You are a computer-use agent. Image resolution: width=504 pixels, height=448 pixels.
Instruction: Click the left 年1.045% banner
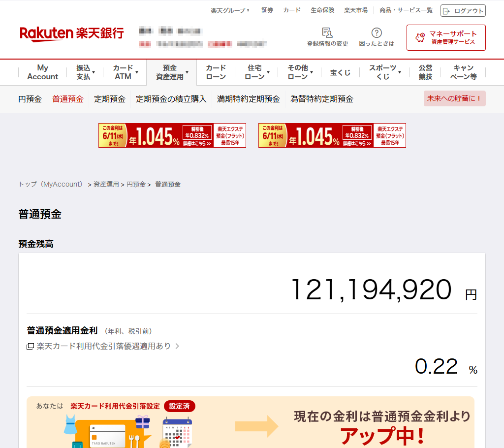pos(172,135)
